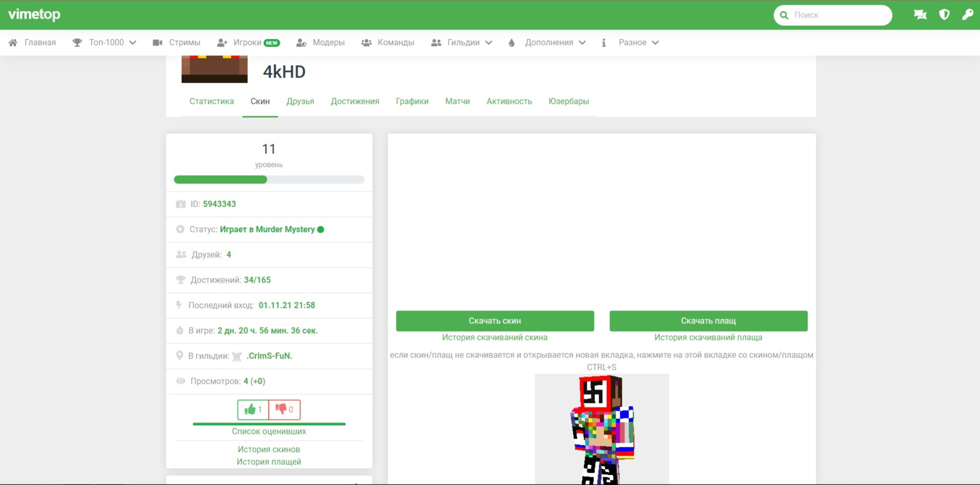
Task: Click the chat messages icon in header
Action: point(920,15)
